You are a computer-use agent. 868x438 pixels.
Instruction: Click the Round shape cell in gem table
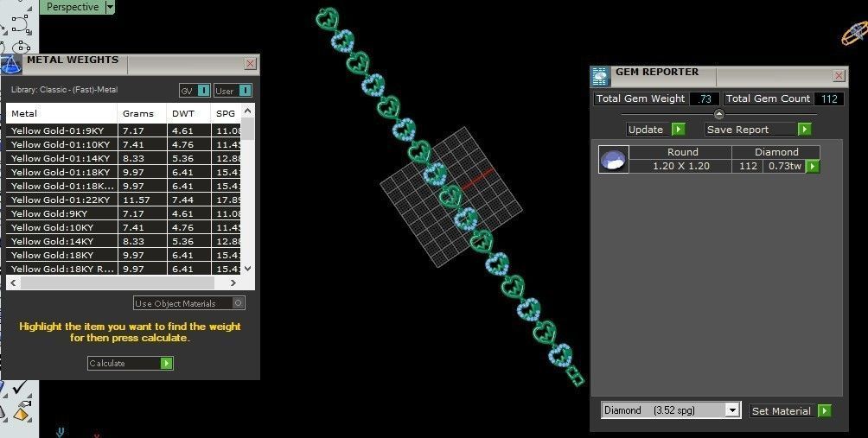[682, 152]
